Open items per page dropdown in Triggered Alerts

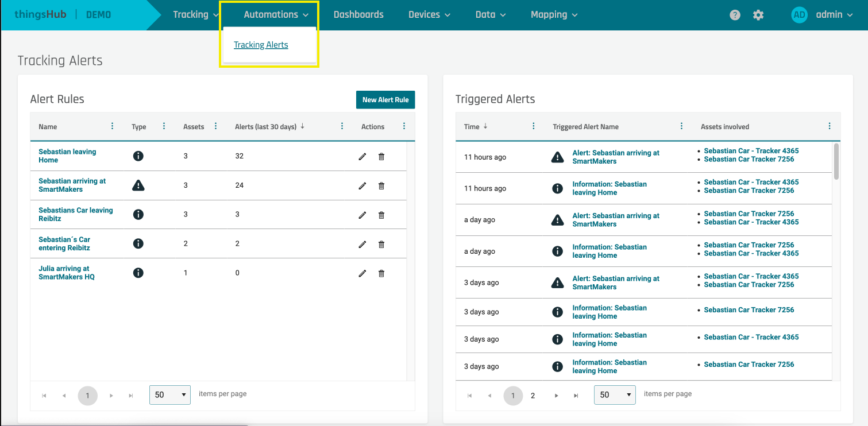[615, 395]
